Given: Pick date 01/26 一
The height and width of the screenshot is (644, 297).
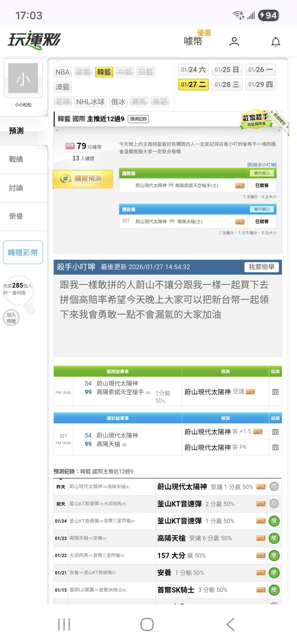Looking at the screenshot, I should 261,70.
